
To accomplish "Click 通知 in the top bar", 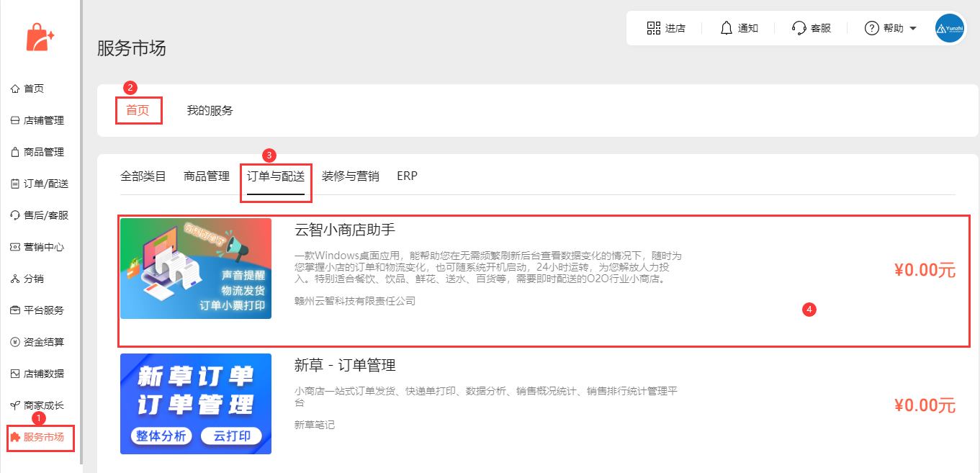I will (748, 28).
